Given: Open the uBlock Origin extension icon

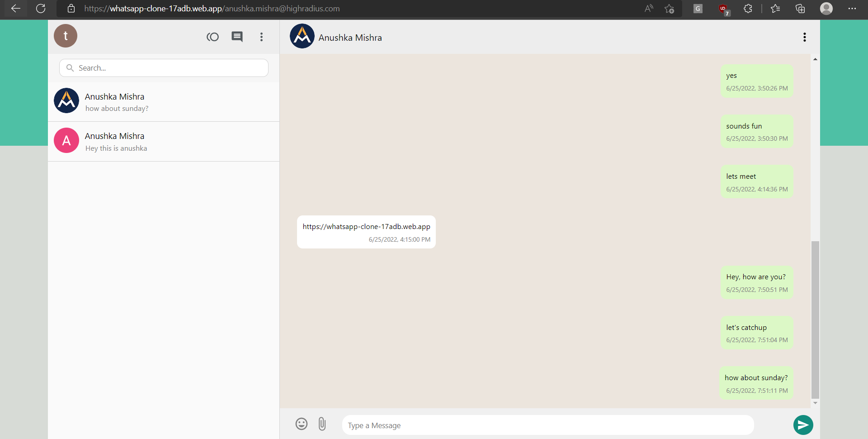Looking at the screenshot, I should coord(724,9).
